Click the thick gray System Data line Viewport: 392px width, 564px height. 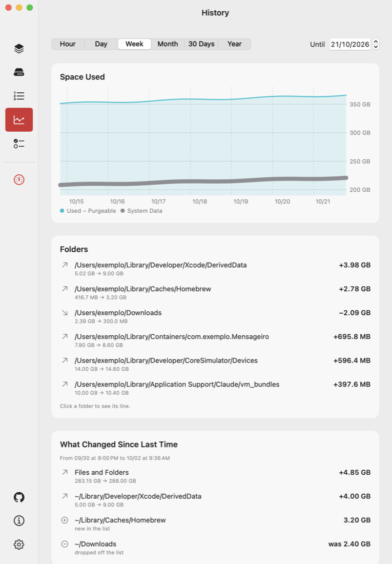tap(203, 182)
